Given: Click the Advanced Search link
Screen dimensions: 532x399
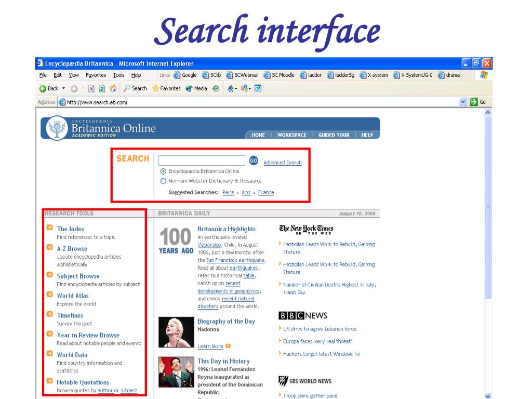Looking at the screenshot, I should click(283, 163).
